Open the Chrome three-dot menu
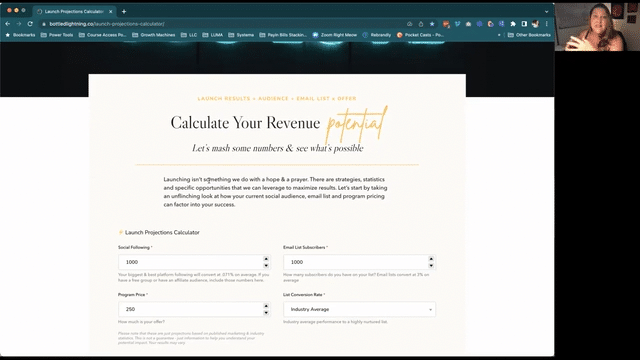The width and height of the screenshot is (640, 360). (x=547, y=24)
